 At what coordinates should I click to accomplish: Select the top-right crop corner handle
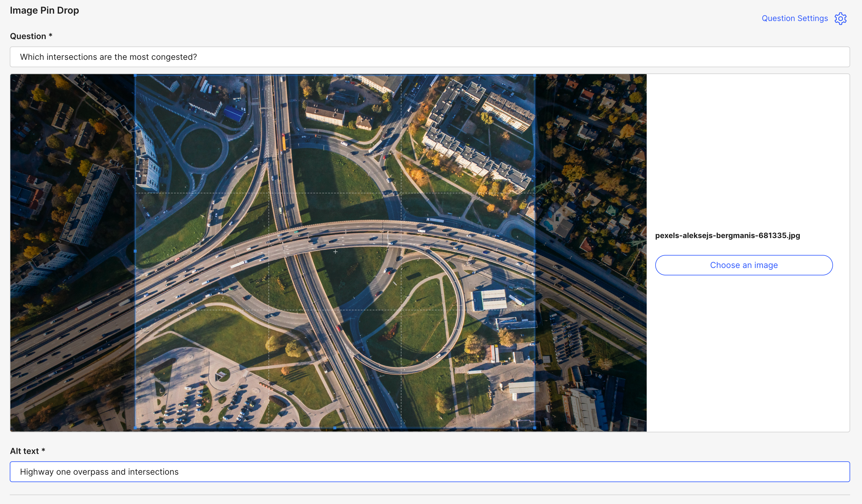534,75
